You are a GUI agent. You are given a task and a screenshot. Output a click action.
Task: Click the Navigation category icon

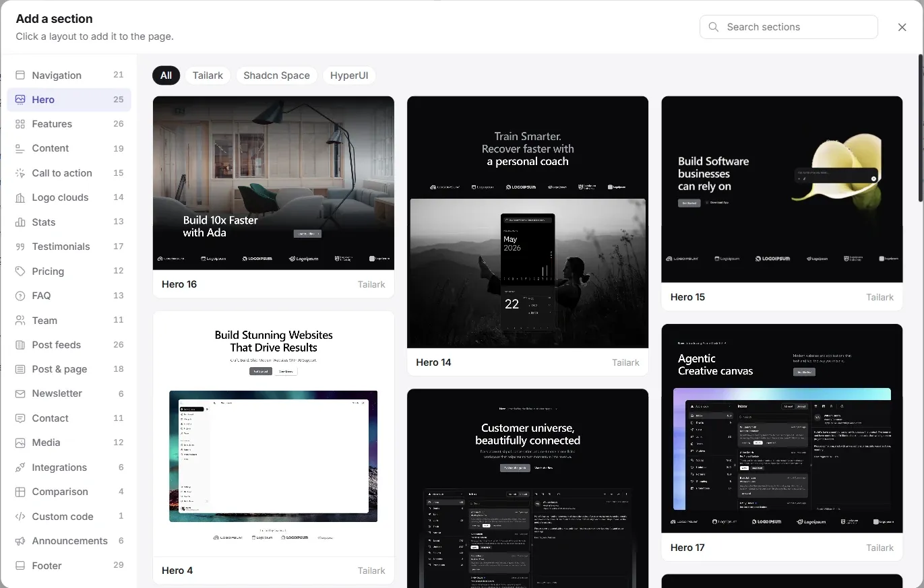(20, 75)
